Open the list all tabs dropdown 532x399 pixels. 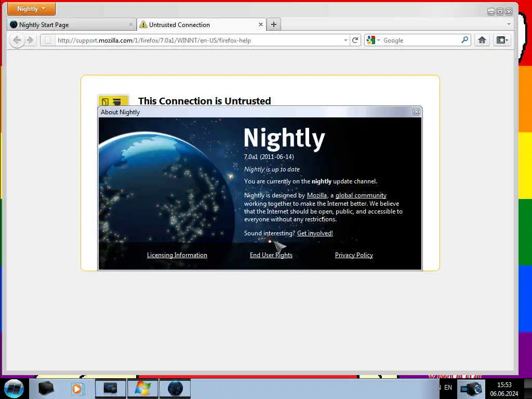click(509, 24)
